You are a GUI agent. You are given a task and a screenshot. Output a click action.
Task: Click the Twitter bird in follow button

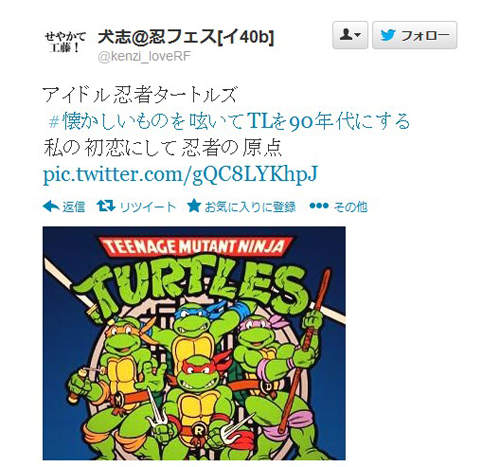coord(388,35)
